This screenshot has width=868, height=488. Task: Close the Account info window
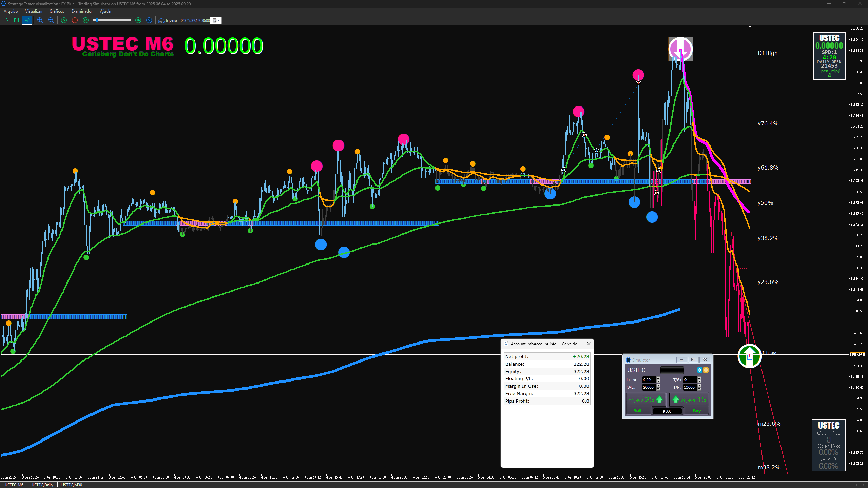589,344
